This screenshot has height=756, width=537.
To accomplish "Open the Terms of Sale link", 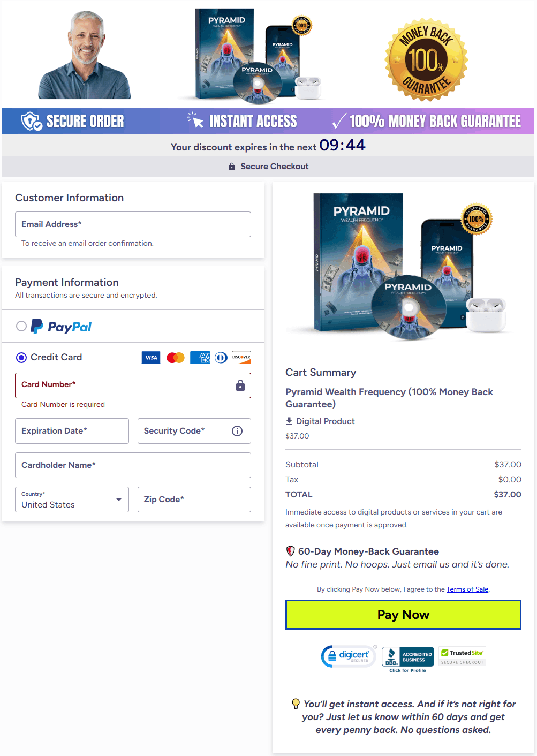I will [467, 589].
